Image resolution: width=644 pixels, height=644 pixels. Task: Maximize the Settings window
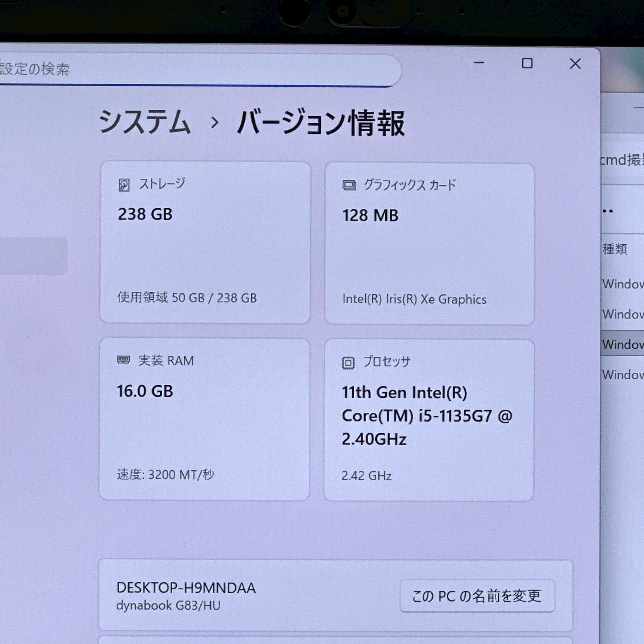tap(527, 64)
